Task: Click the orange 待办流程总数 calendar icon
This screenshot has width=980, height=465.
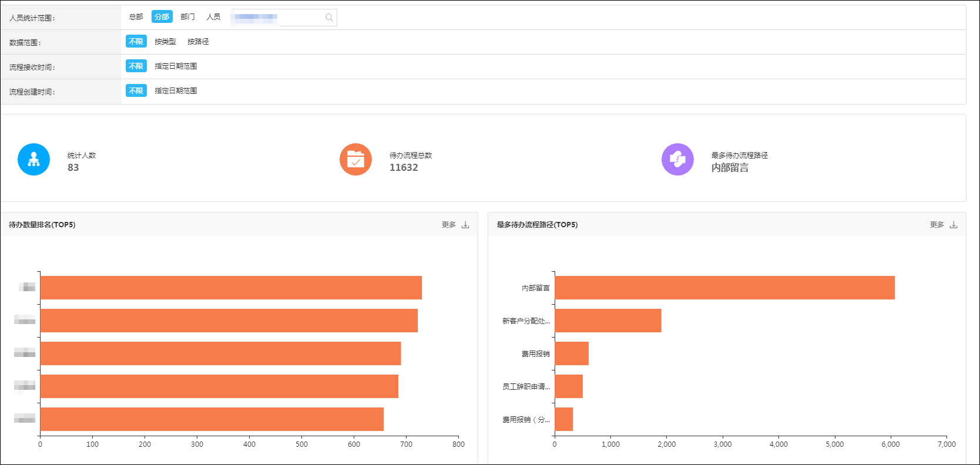Action: point(355,159)
